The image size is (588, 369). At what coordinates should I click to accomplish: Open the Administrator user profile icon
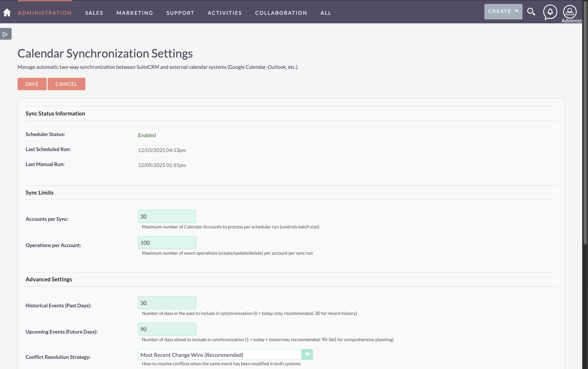[570, 12]
